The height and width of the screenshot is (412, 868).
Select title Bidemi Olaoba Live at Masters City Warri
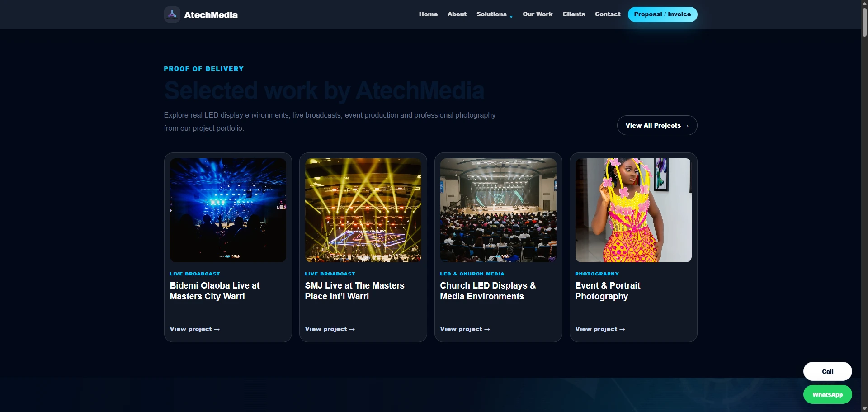click(215, 291)
